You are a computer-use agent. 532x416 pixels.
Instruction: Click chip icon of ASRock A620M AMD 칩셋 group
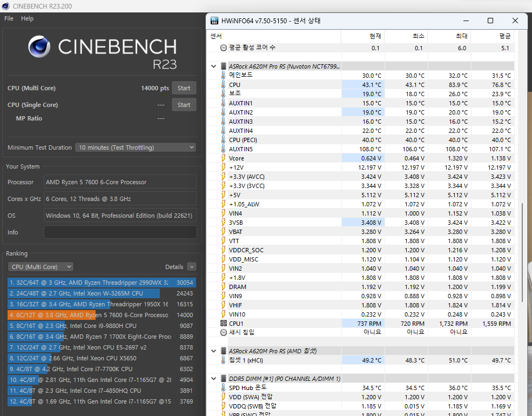click(x=223, y=351)
